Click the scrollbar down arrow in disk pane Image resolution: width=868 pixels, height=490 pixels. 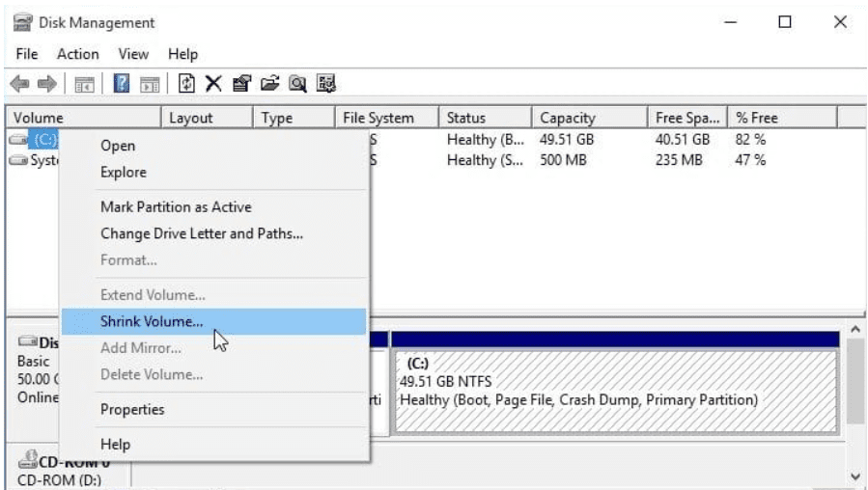(x=855, y=476)
